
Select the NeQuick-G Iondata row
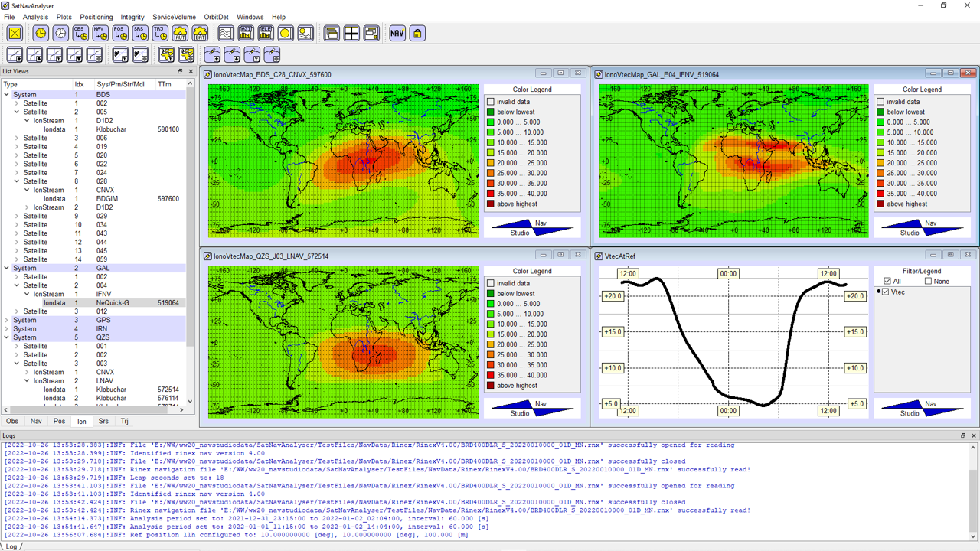click(107, 303)
